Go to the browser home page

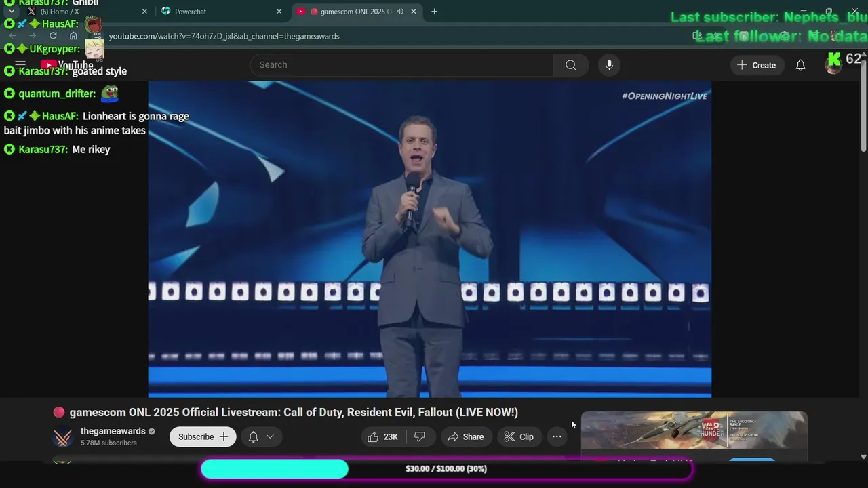coord(73,36)
